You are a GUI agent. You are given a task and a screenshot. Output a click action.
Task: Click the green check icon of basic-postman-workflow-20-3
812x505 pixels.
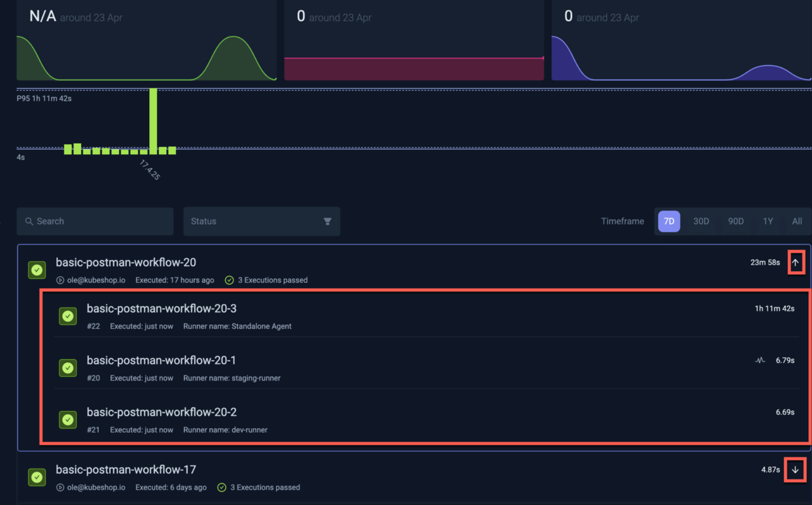68,316
